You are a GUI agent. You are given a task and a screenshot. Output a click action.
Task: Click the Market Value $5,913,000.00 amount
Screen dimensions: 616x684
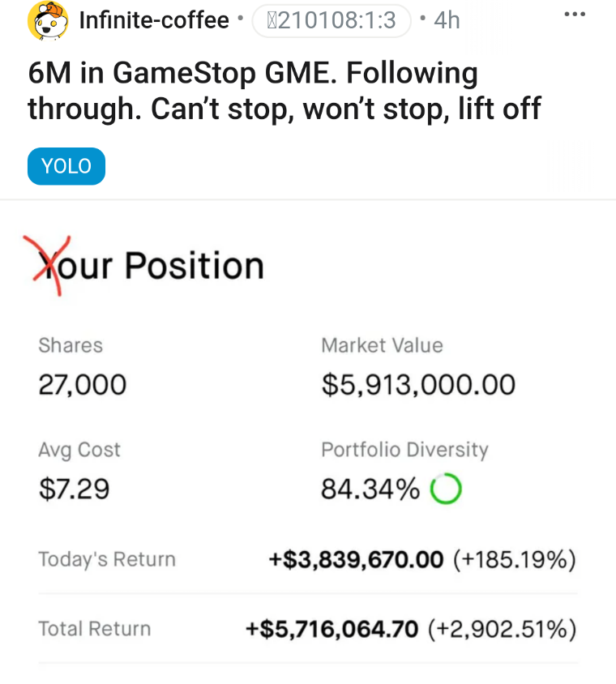click(418, 385)
